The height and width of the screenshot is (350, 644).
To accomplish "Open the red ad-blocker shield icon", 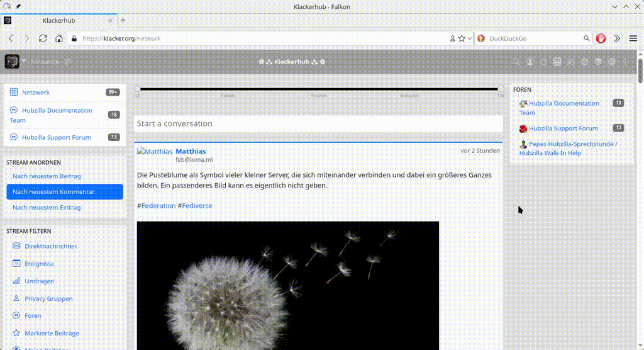I will (x=601, y=38).
